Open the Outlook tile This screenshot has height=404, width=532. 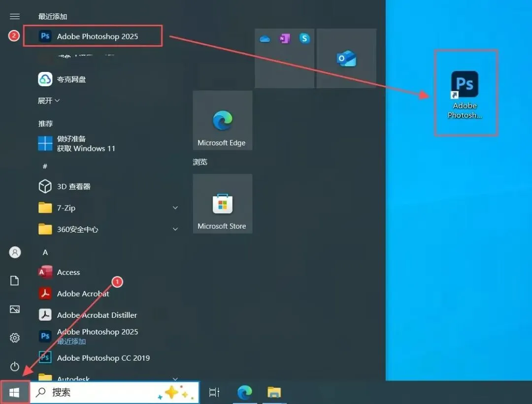(x=346, y=58)
